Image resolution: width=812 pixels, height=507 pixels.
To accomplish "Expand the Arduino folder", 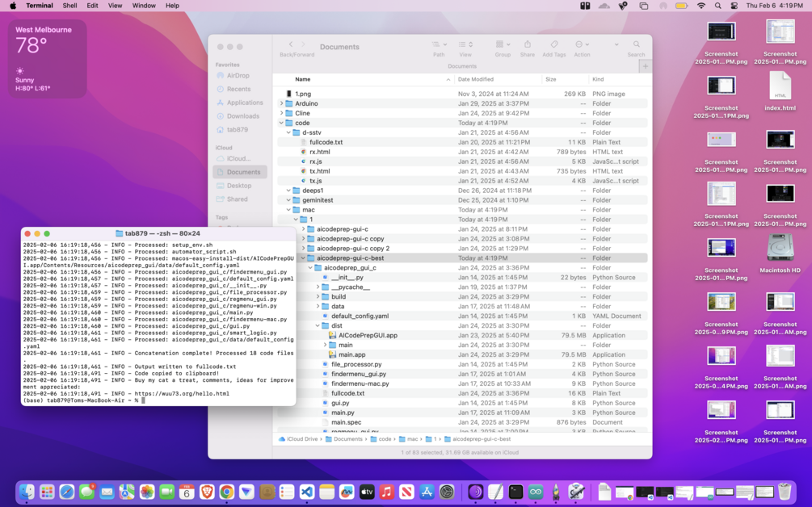I will pyautogui.click(x=282, y=103).
